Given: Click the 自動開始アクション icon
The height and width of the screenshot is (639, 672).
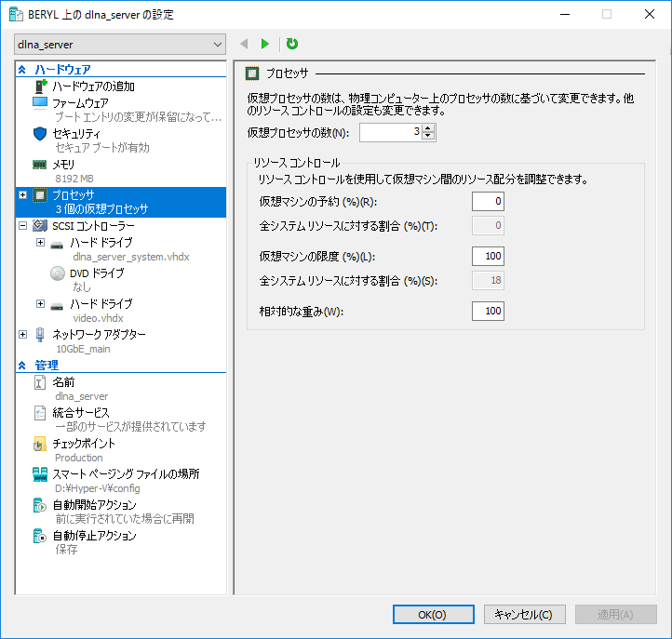Looking at the screenshot, I should click(39, 505).
